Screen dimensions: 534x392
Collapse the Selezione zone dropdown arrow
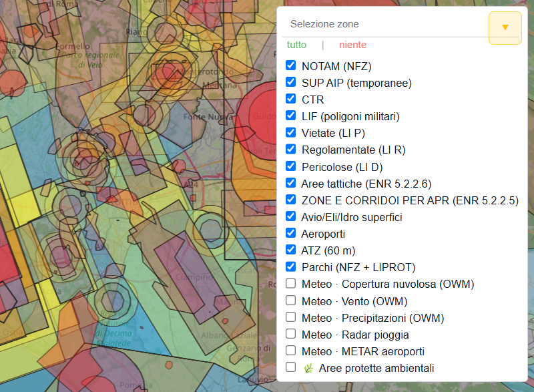pos(505,28)
